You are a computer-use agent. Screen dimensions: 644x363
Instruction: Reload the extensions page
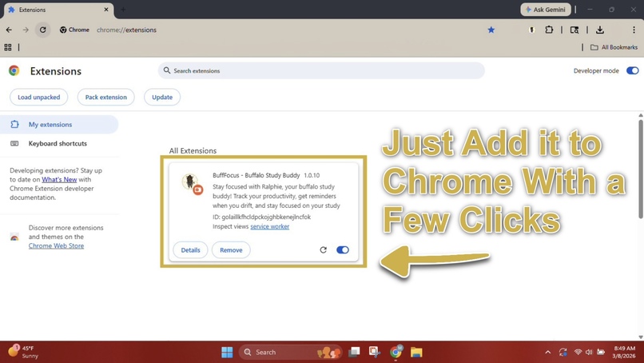coord(42,30)
